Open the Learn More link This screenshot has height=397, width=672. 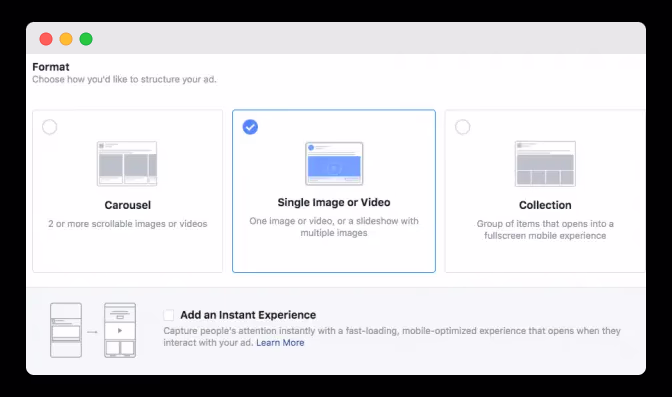[280, 343]
